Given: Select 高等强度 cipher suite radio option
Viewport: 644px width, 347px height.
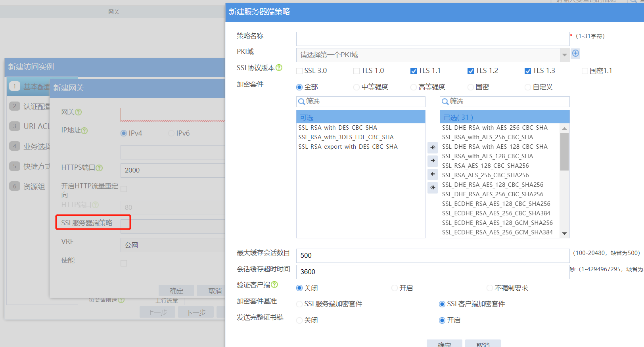Looking at the screenshot, I should (x=414, y=87).
